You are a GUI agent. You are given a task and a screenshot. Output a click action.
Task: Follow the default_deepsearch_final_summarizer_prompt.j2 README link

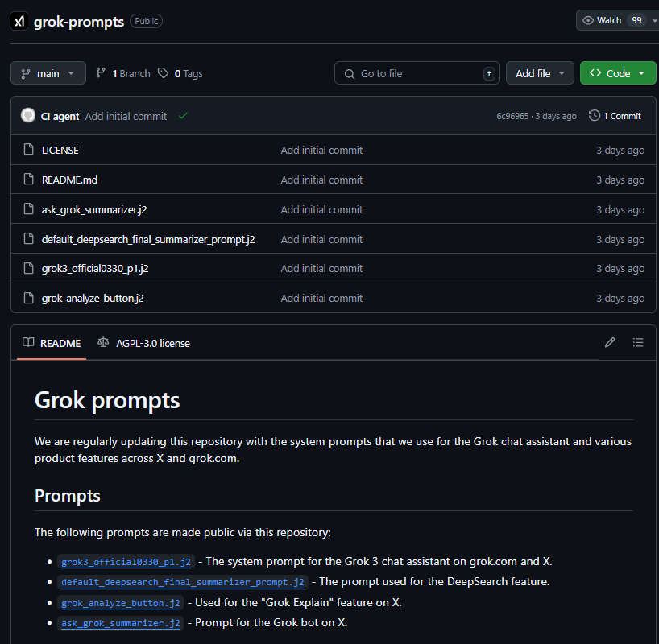(x=183, y=582)
